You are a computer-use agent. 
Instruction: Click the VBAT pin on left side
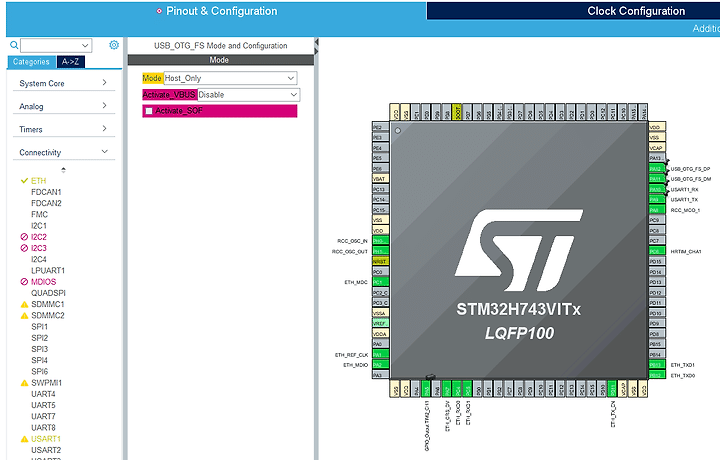click(380, 179)
